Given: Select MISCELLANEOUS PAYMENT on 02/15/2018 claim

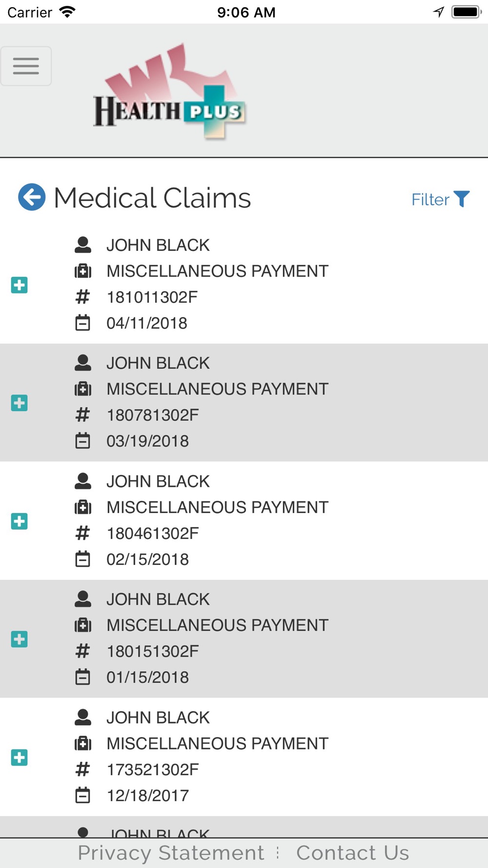Looking at the screenshot, I should [218, 507].
